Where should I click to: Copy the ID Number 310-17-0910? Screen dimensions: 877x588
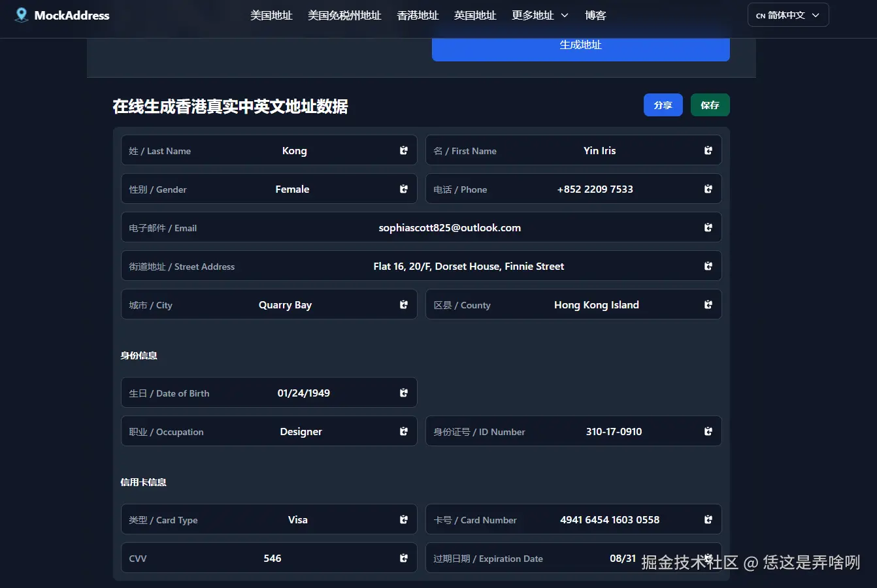point(708,431)
